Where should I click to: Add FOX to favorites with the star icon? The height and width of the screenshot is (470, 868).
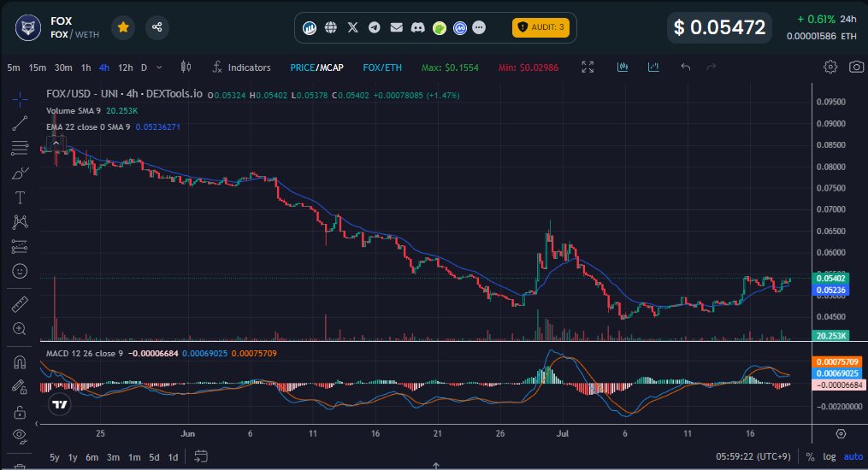[123, 27]
